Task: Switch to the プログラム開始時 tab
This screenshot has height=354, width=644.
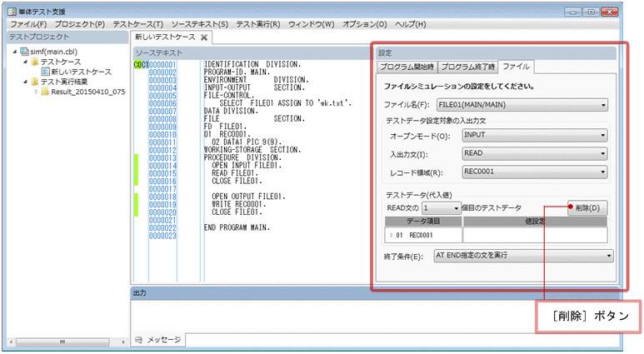Action: point(407,67)
